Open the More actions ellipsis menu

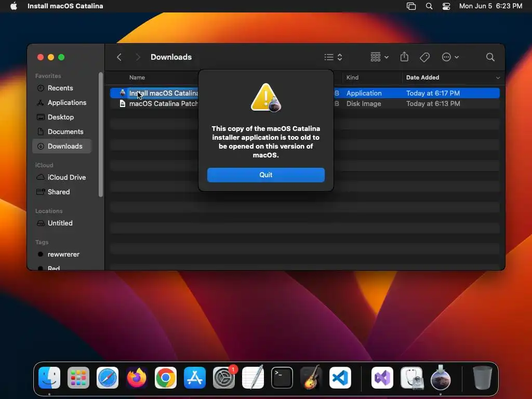pos(450,57)
